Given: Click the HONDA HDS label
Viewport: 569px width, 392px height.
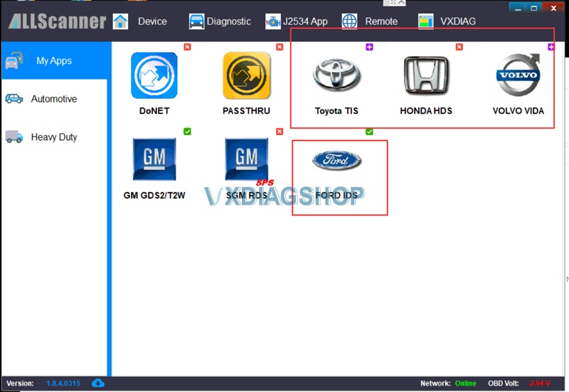Looking at the screenshot, I should pyautogui.click(x=426, y=111).
